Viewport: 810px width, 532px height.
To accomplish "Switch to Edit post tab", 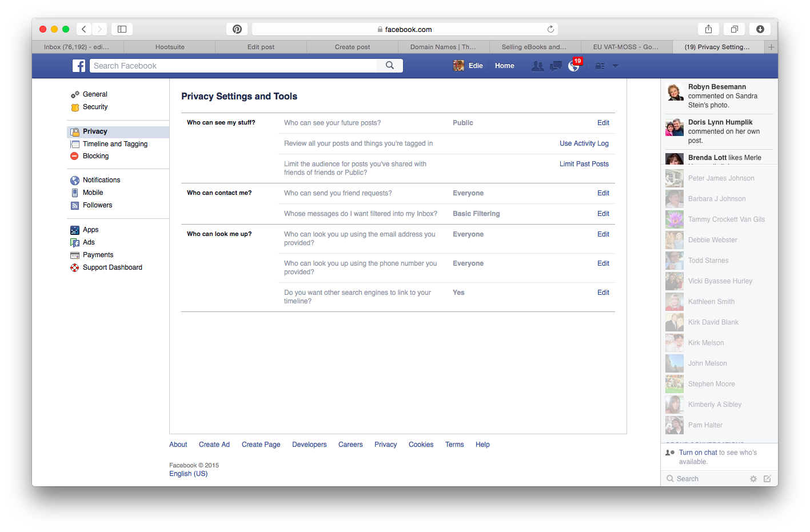I will pos(261,47).
